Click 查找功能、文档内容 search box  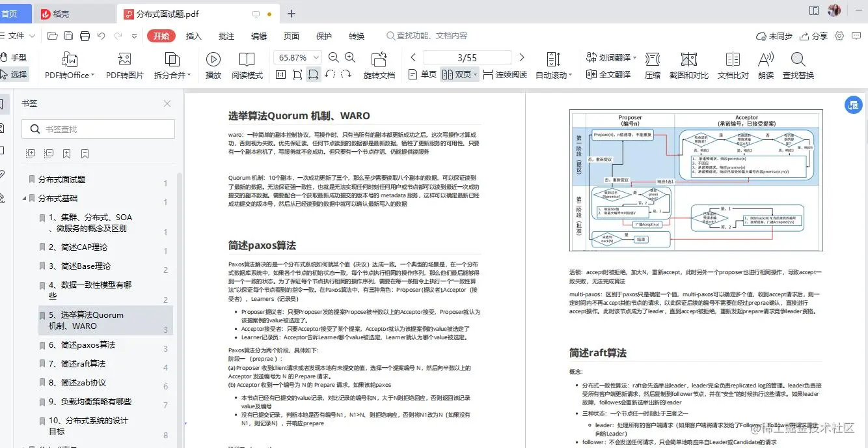pyautogui.click(x=427, y=36)
